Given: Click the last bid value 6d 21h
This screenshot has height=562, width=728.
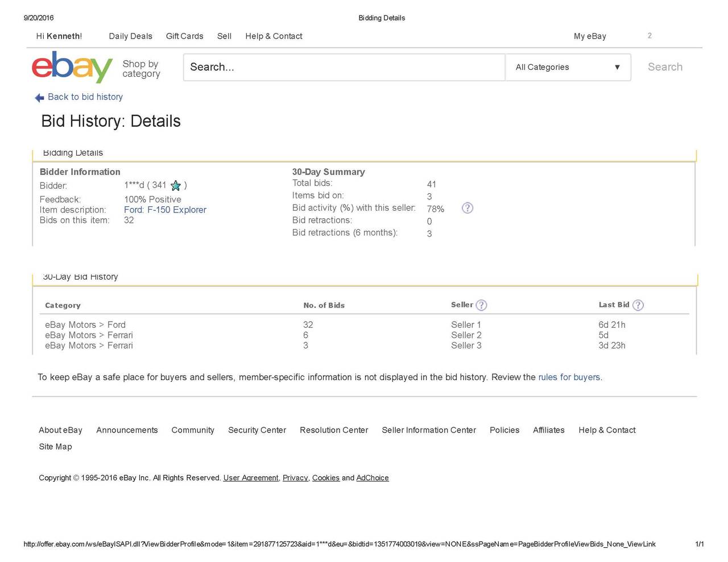Looking at the screenshot, I should [x=612, y=325].
